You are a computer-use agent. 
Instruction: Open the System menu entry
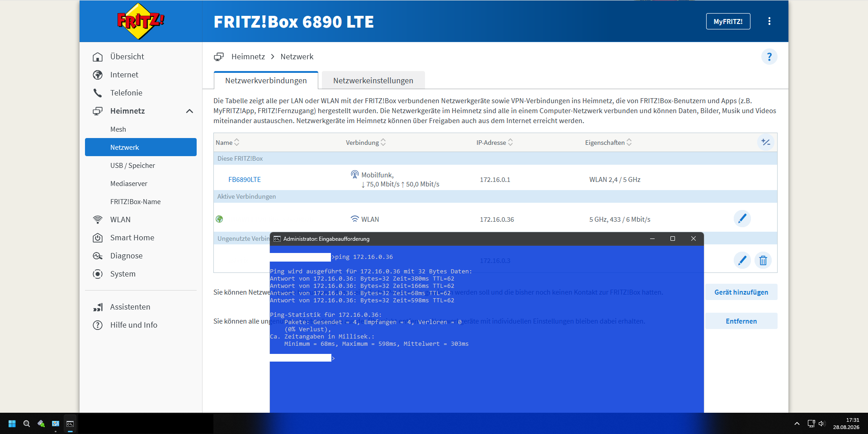(x=123, y=274)
